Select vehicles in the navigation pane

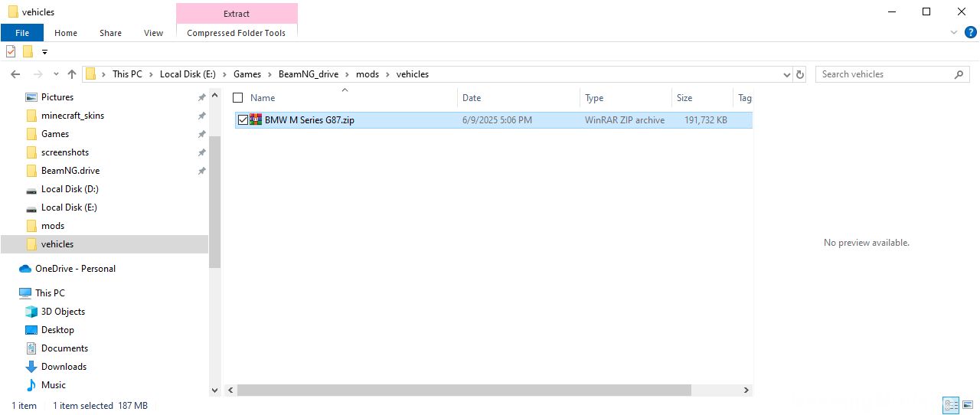coord(57,244)
